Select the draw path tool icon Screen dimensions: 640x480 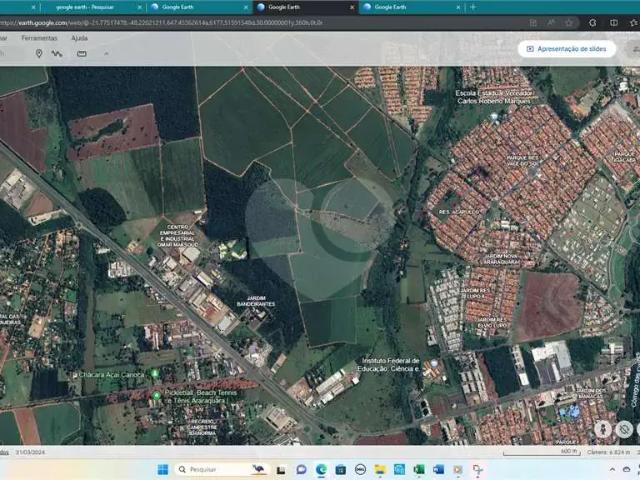[58, 53]
